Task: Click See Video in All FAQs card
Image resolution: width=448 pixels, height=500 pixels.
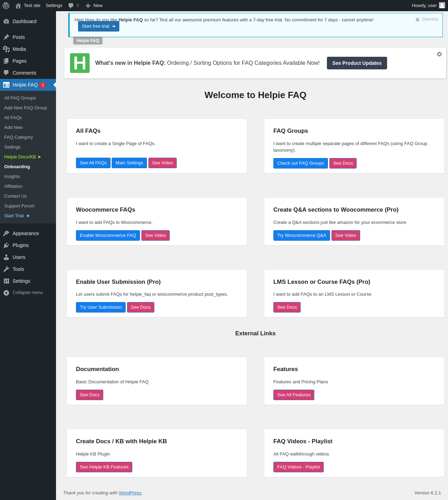Action: [x=162, y=163]
